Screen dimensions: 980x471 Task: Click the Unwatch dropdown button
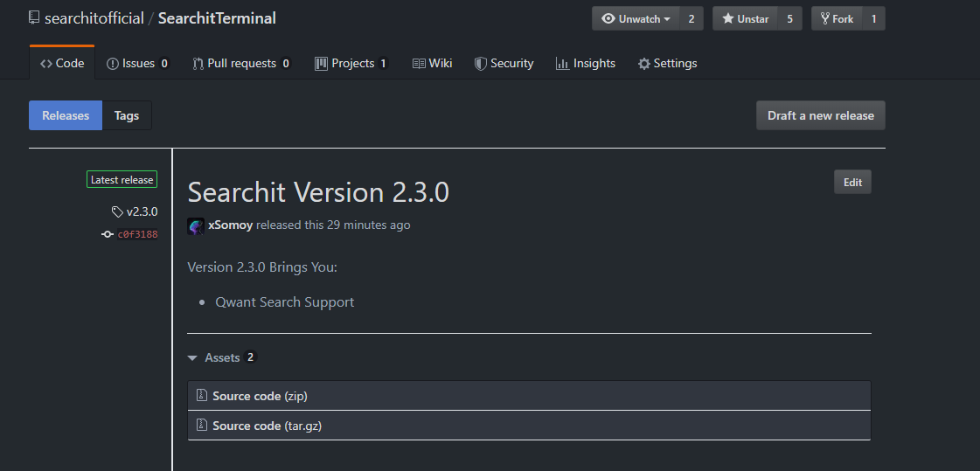pyautogui.click(x=636, y=18)
